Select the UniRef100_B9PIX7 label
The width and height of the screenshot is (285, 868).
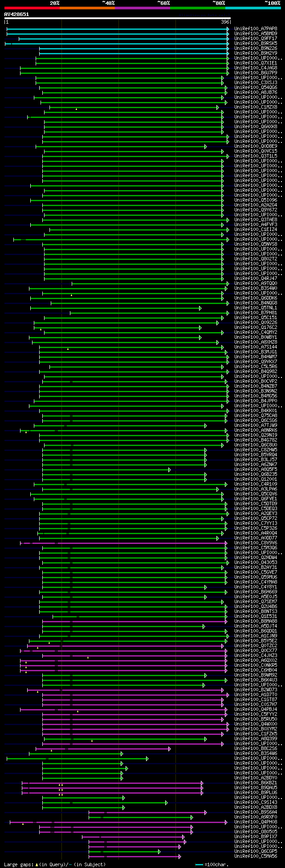pyautogui.click(x=256, y=837)
